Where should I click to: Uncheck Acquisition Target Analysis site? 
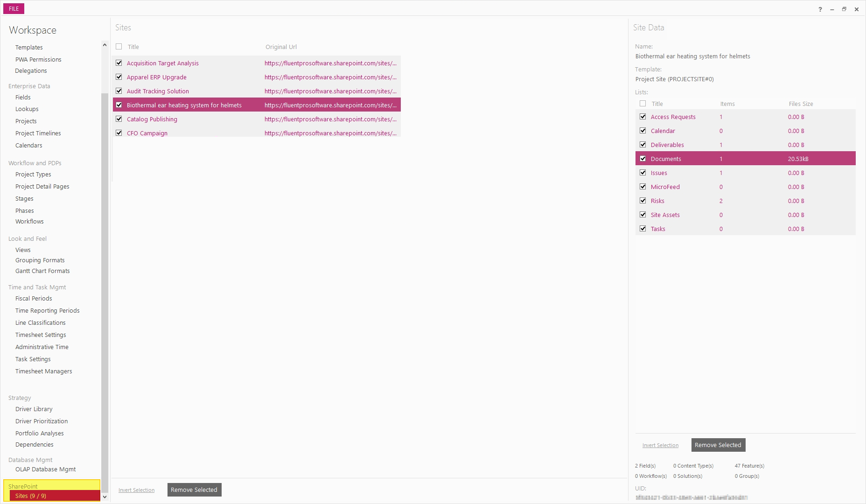click(119, 63)
